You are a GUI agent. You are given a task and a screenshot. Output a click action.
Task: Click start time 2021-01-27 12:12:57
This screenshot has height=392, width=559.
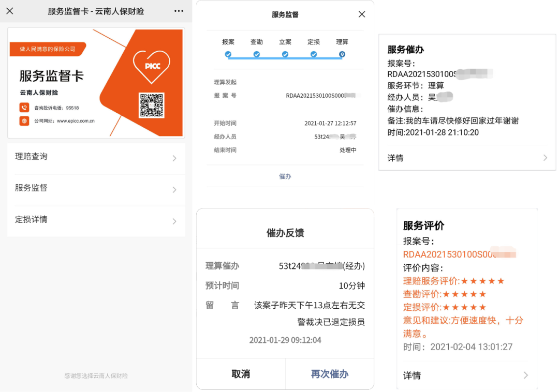330,123
